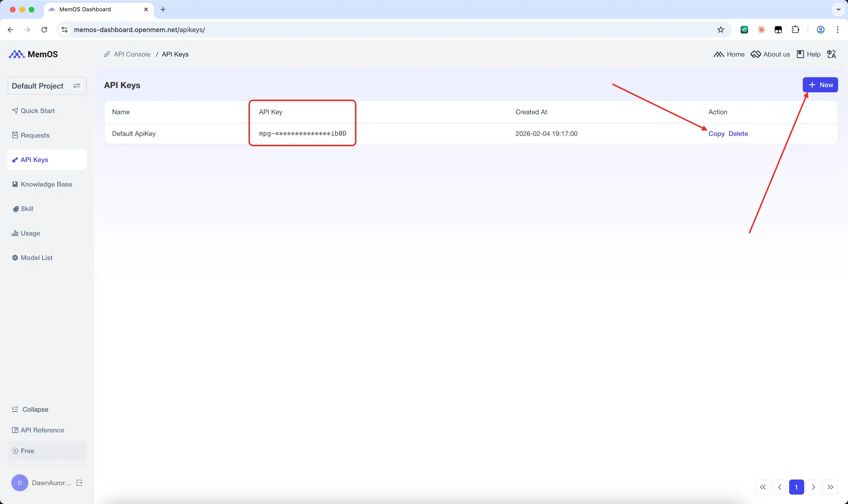Reload the page using refresh icon
This screenshot has width=848, height=504.
click(44, 30)
